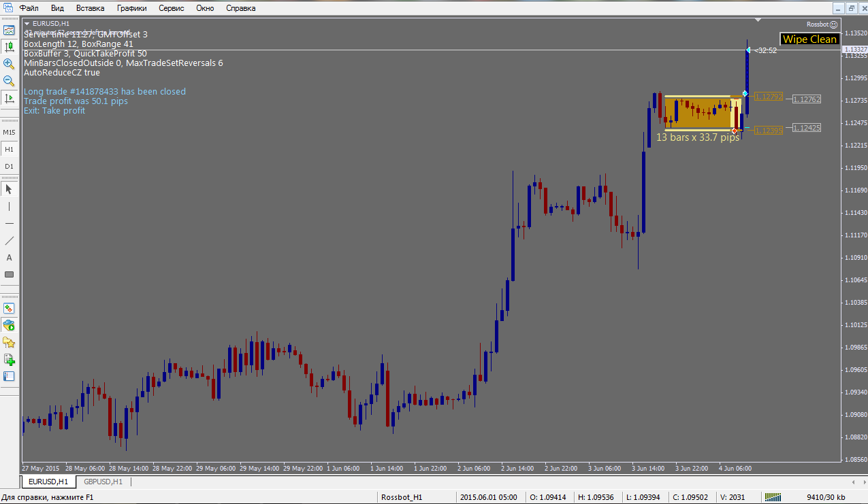Click the 'AutoReduceCZ true' text
Image resolution: width=868 pixels, height=504 pixels.
coord(61,72)
